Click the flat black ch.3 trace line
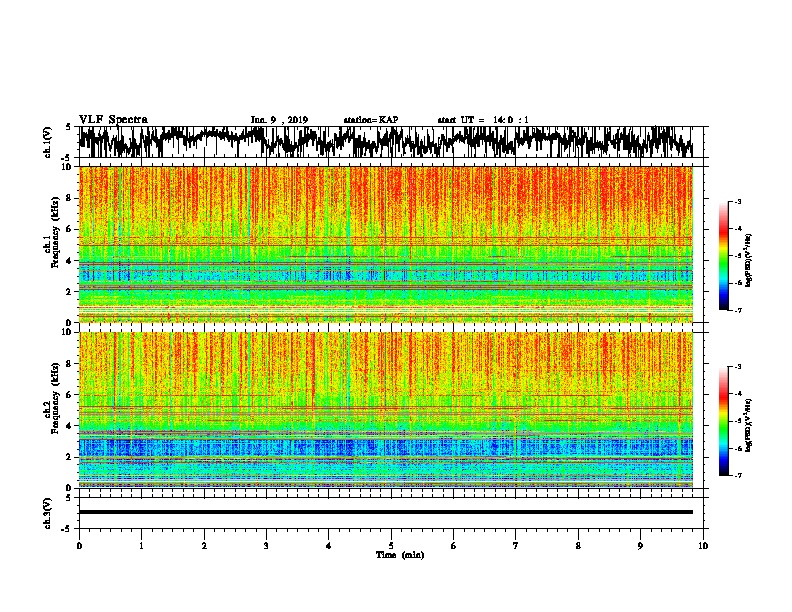 click(386, 512)
